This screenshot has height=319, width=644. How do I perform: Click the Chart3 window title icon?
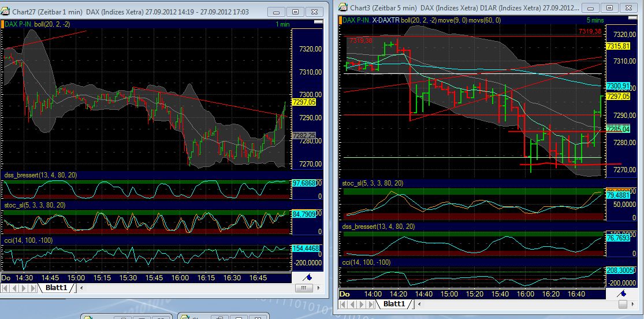pos(343,8)
